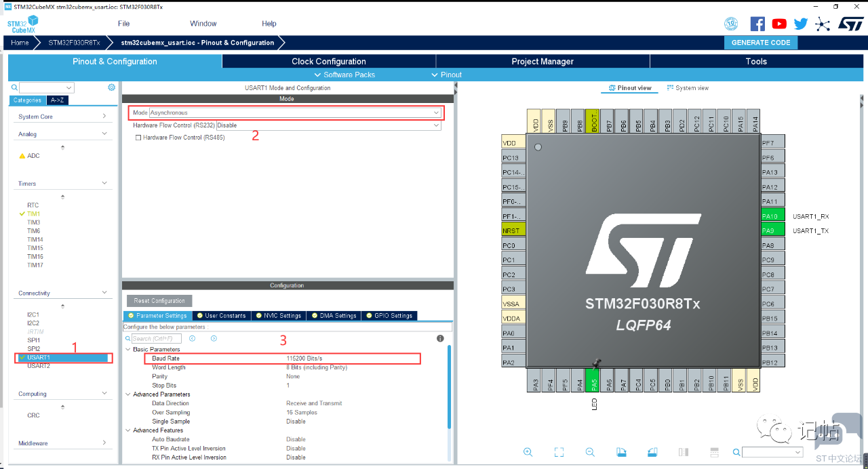This screenshot has height=469, width=868.
Task: Open the GPIO Settings tab
Action: click(389, 316)
